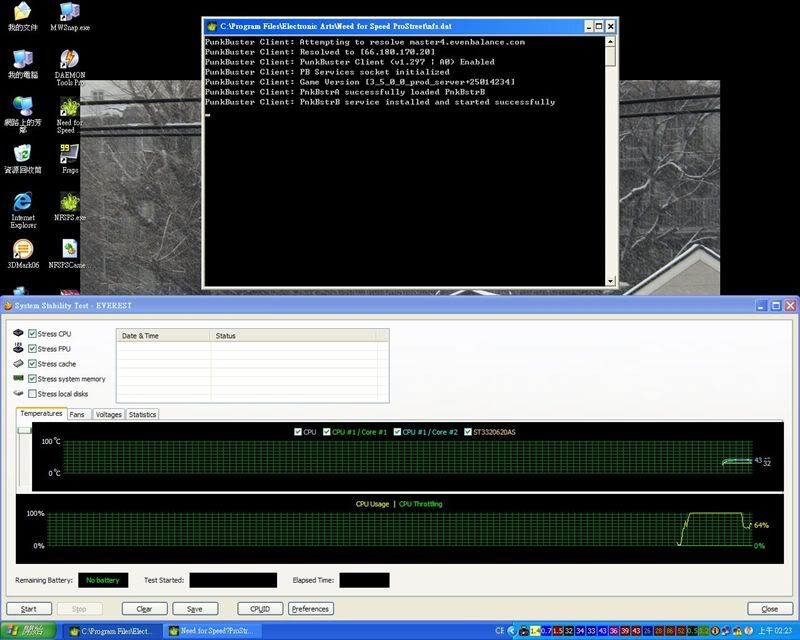Switch to the Fans tab

coord(78,414)
